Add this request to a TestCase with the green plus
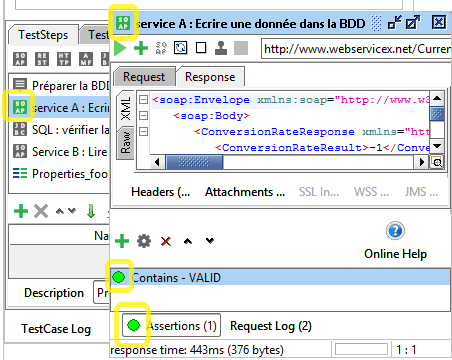Viewport: 452px width, 360px height. coord(141,48)
